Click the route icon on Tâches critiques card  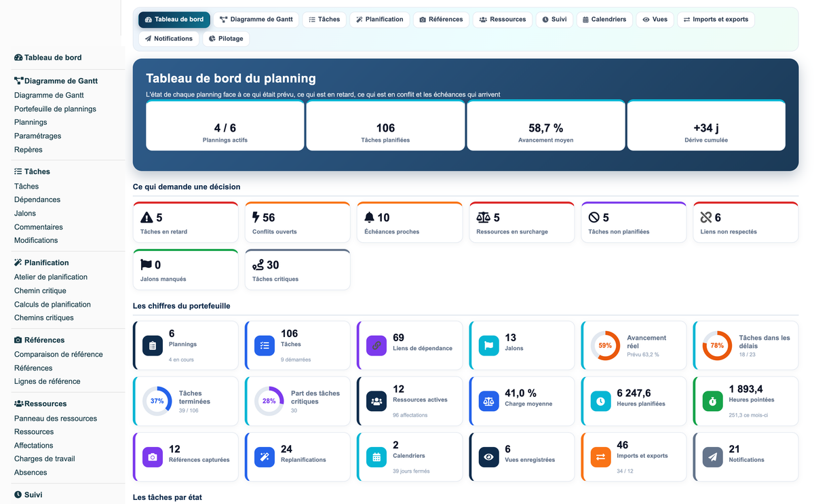[x=258, y=265]
